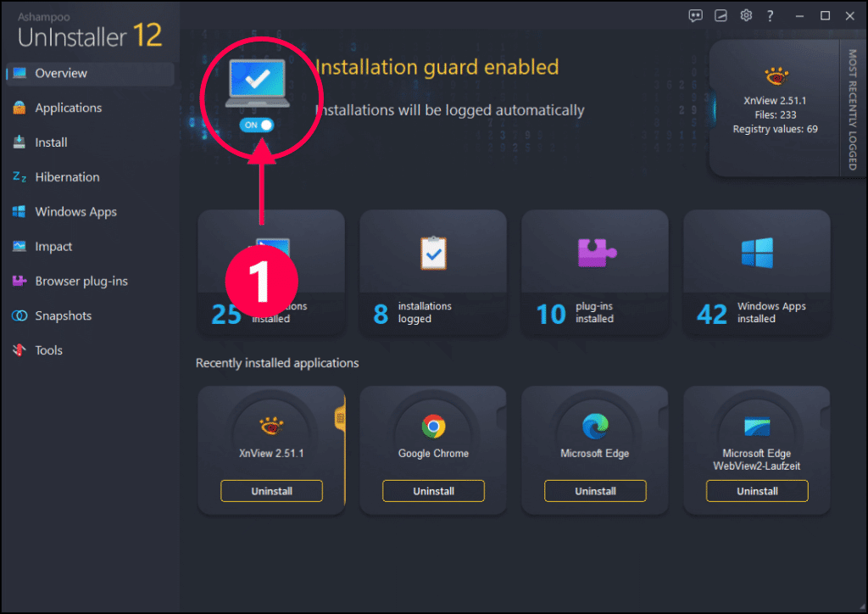The height and width of the screenshot is (614, 868).
Task: Click the Browser plug-ins puzzle icon in sidebar
Action: tap(19, 281)
